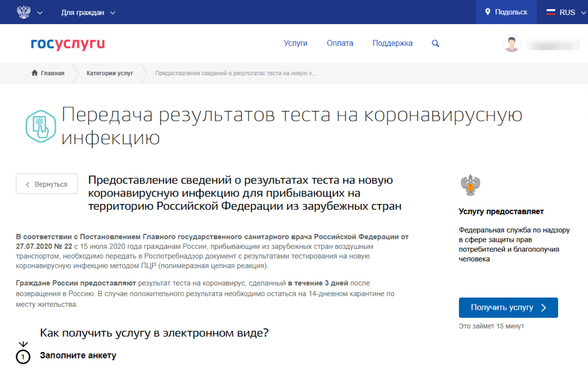Click the home icon in breadcrumbs
Image resolution: width=588 pixels, height=366 pixels.
34,73
